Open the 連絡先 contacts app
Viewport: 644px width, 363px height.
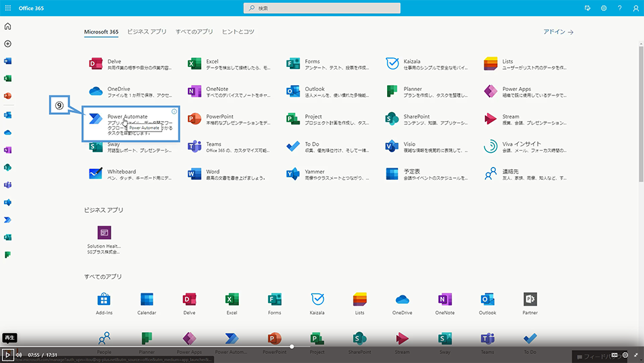(x=526, y=174)
